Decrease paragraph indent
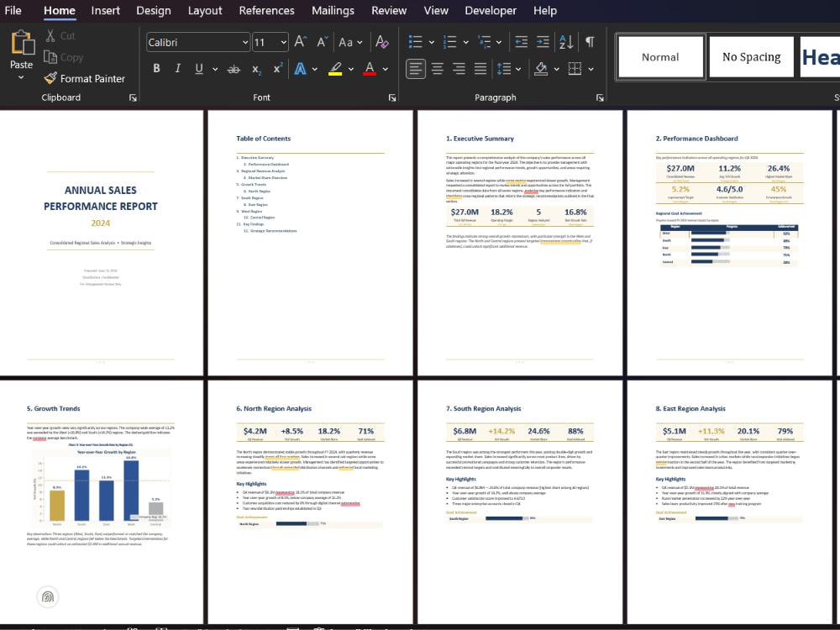 521,42
